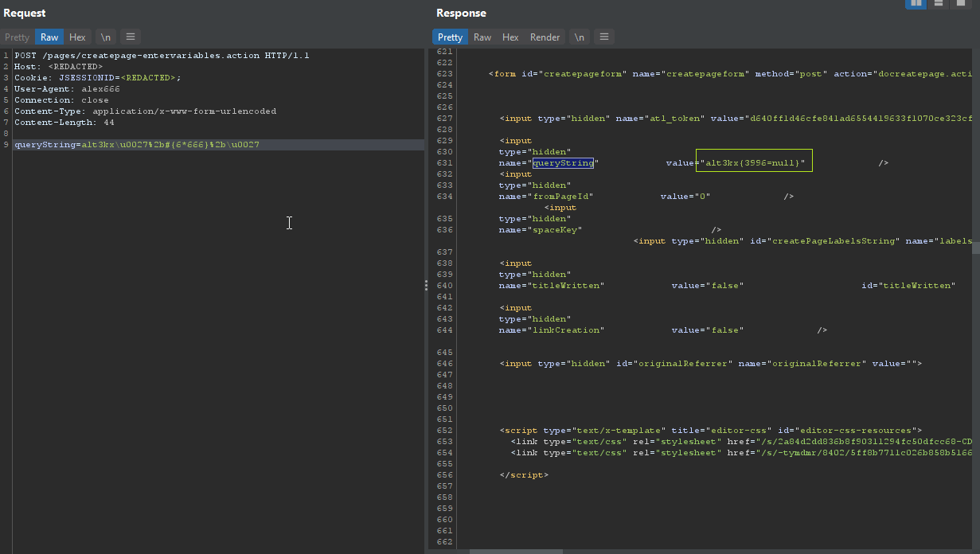Click name="linkCreation" in response
The height and width of the screenshot is (554, 980).
(552, 330)
